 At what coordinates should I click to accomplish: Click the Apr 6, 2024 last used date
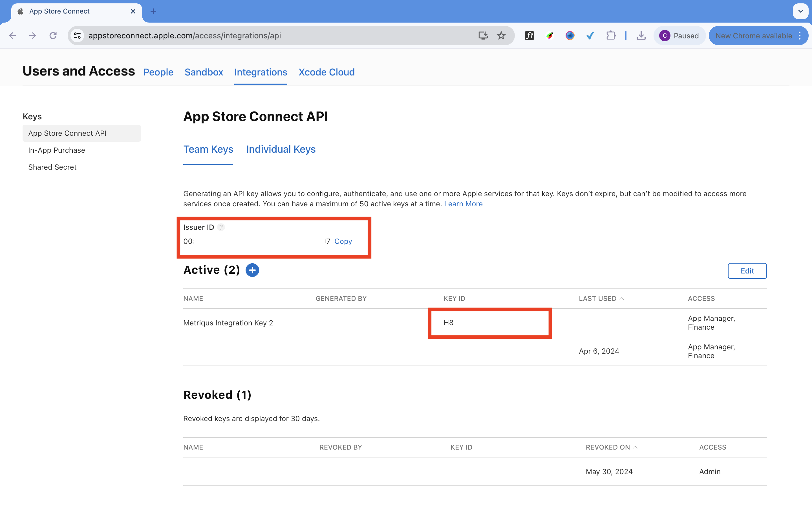(x=599, y=351)
